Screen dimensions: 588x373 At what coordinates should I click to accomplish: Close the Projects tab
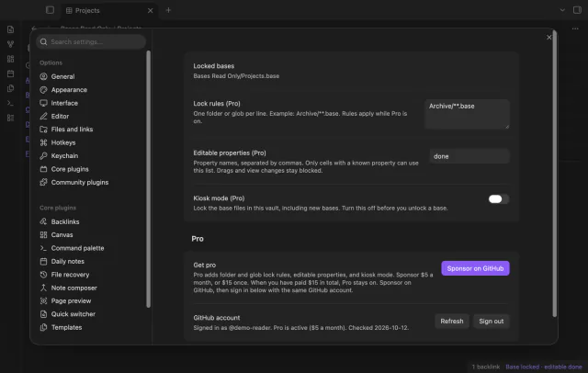(x=151, y=10)
